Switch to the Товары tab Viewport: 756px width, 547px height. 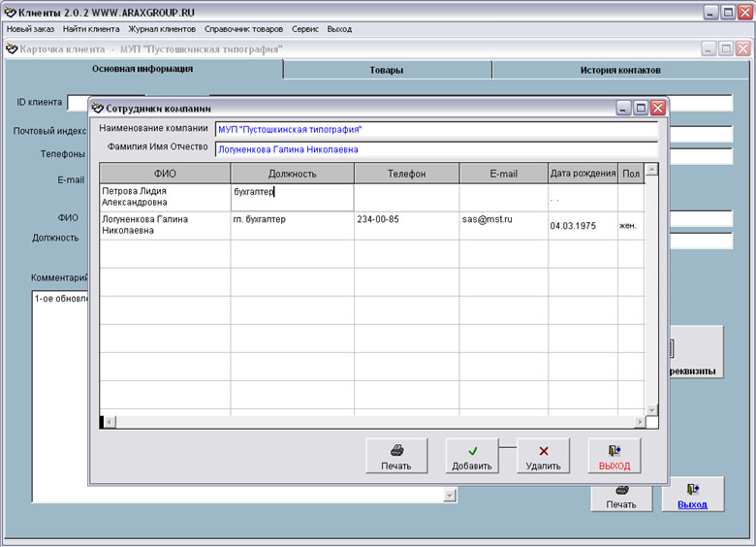click(387, 70)
